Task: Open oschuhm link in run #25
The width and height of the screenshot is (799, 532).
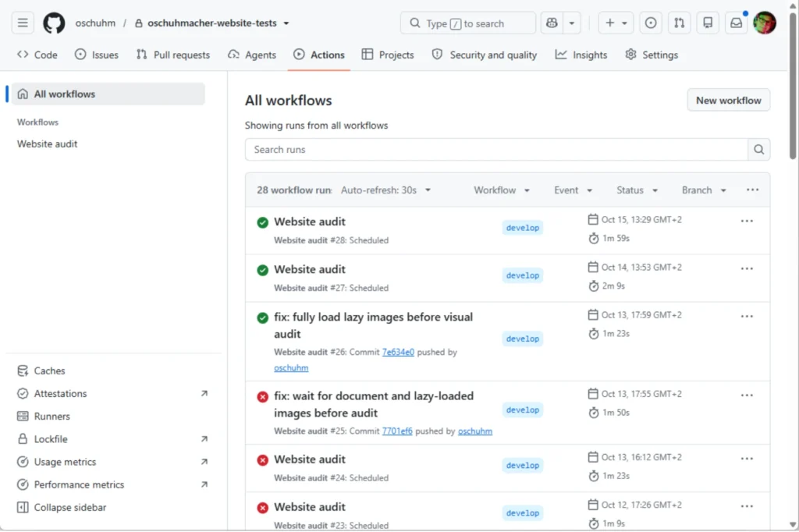Action: (x=475, y=431)
